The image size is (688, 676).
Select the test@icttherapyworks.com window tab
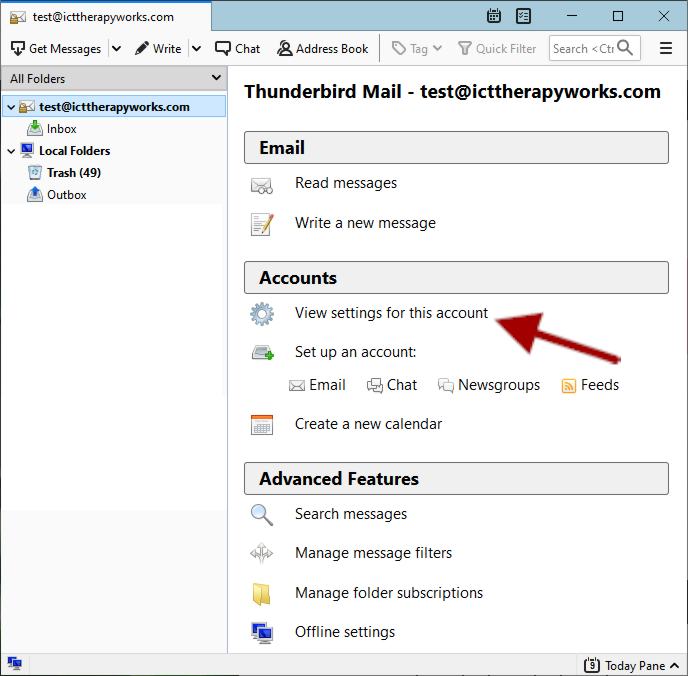click(x=106, y=17)
